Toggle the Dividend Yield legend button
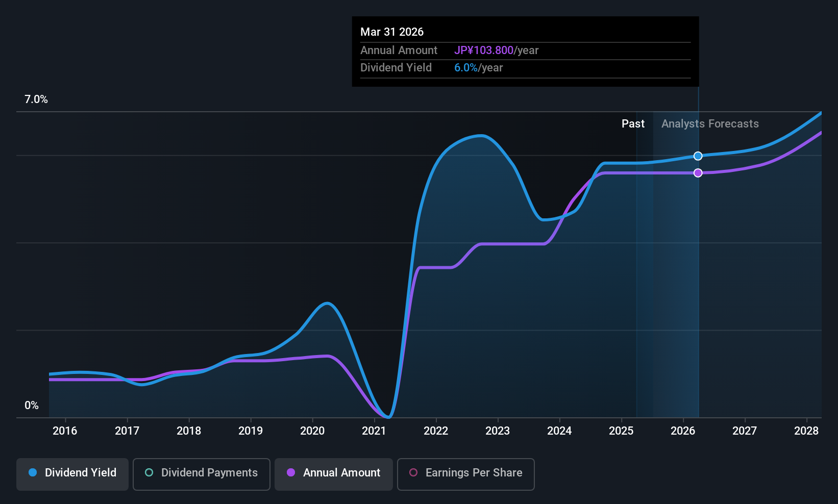The height and width of the screenshot is (504, 838). point(72,474)
